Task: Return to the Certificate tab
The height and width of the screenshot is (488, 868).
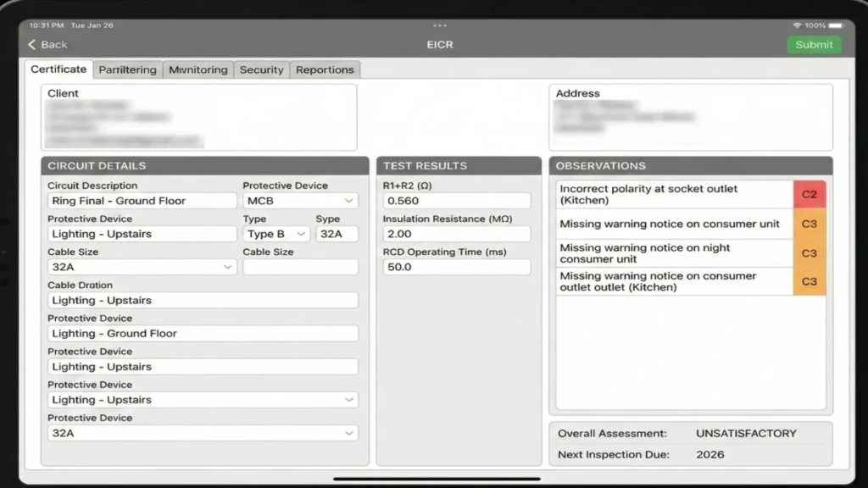Action: [58, 69]
